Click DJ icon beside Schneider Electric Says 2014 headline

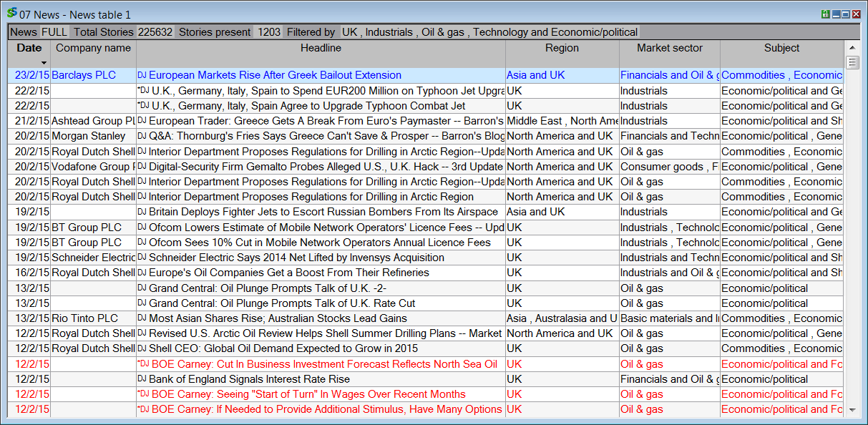click(142, 258)
